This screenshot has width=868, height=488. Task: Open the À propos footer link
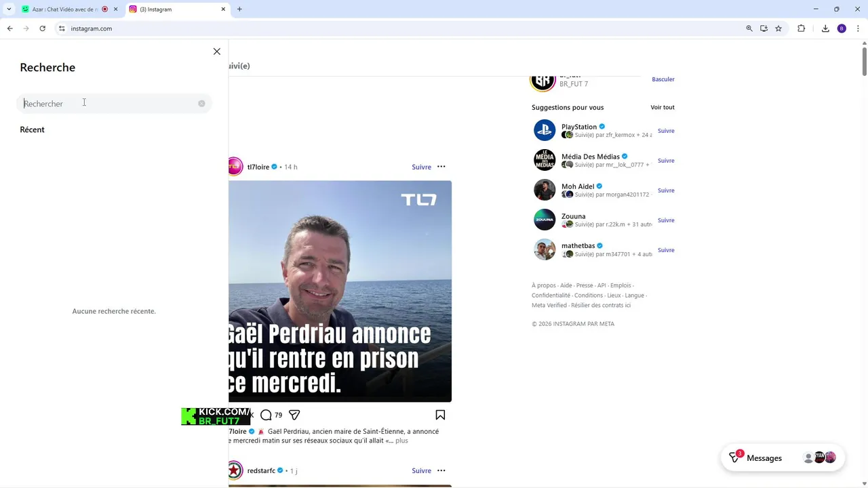tap(544, 285)
